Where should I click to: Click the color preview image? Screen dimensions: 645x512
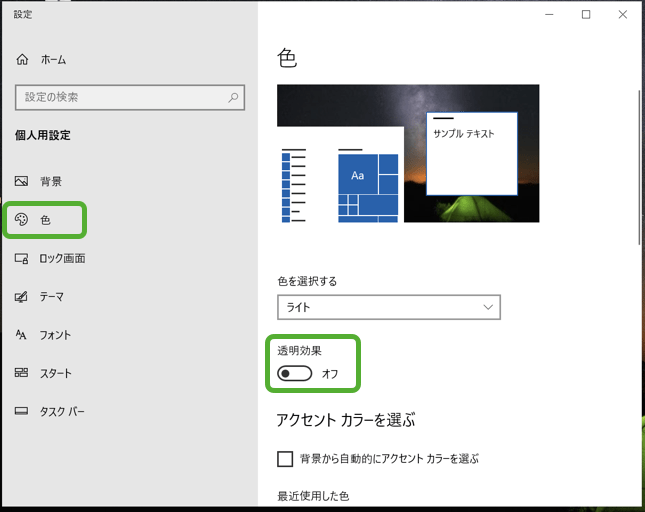coord(408,153)
